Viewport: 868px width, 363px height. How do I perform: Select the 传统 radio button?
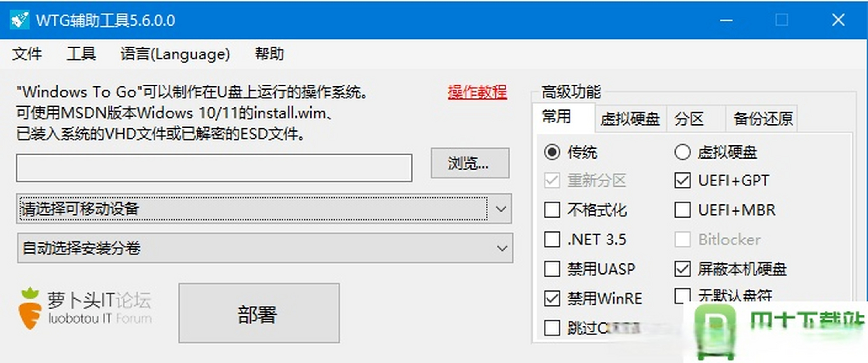[x=552, y=152]
